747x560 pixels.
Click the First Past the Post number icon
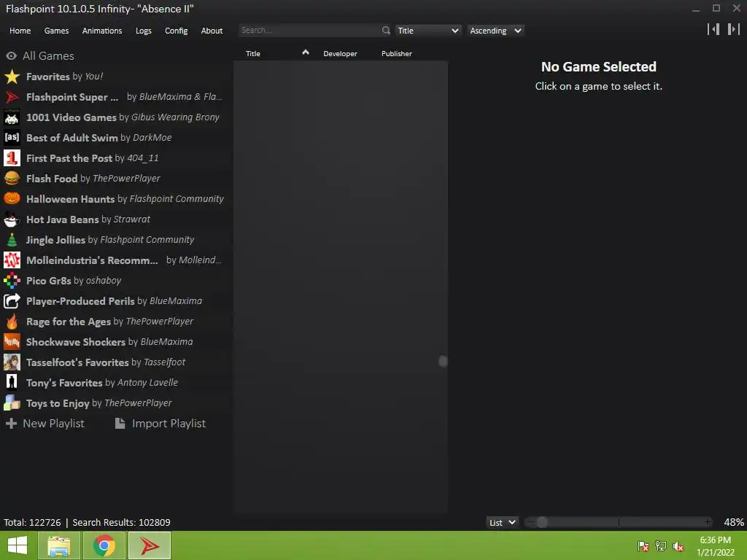[x=12, y=158]
